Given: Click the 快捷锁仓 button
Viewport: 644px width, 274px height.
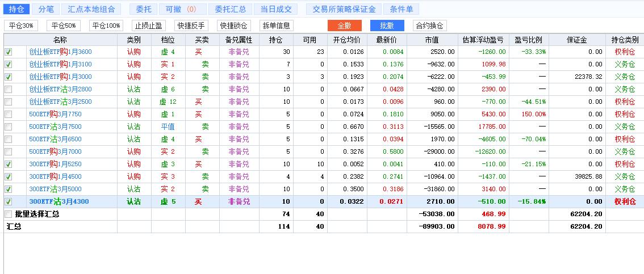Looking at the screenshot, I should [x=234, y=26].
